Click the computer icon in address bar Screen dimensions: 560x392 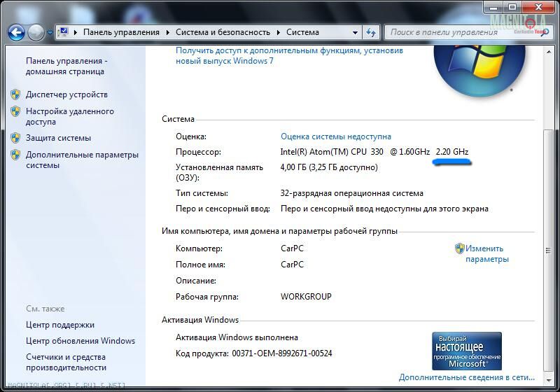(64, 32)
